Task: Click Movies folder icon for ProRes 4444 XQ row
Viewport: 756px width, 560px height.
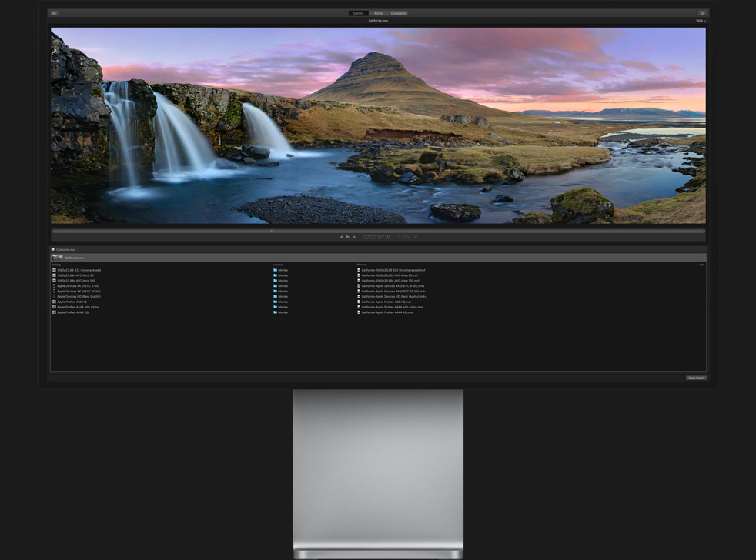Action: click(276, 312)
